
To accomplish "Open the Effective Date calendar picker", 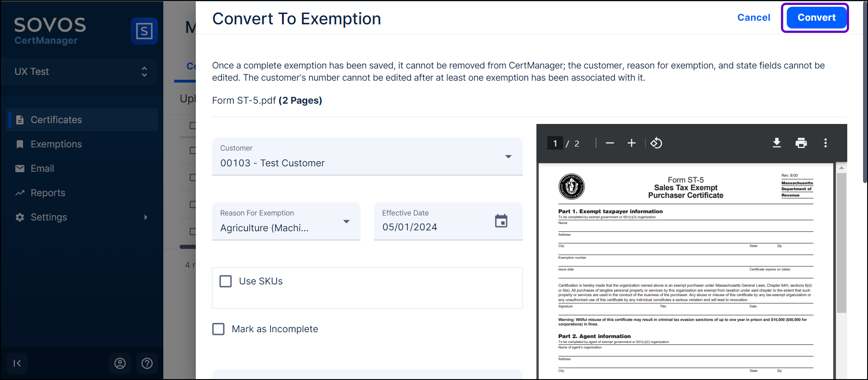I will tap(501, 221).
